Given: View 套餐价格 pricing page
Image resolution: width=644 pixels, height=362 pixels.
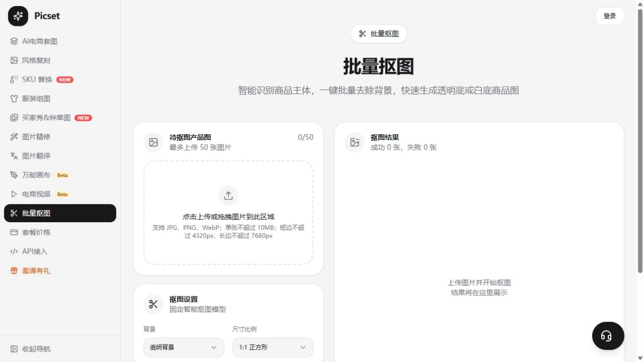Looking at the screenshot, I should click(x=60, y=232).
